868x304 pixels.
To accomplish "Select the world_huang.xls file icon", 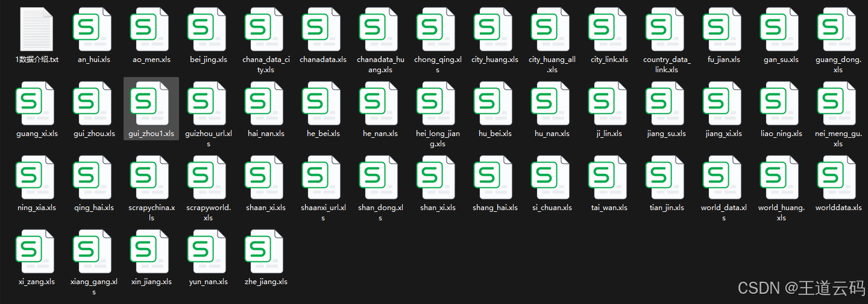I will pos(780,178).
